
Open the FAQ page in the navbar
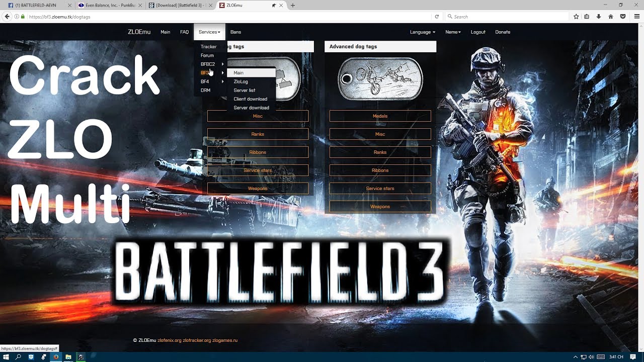[184, 32]
